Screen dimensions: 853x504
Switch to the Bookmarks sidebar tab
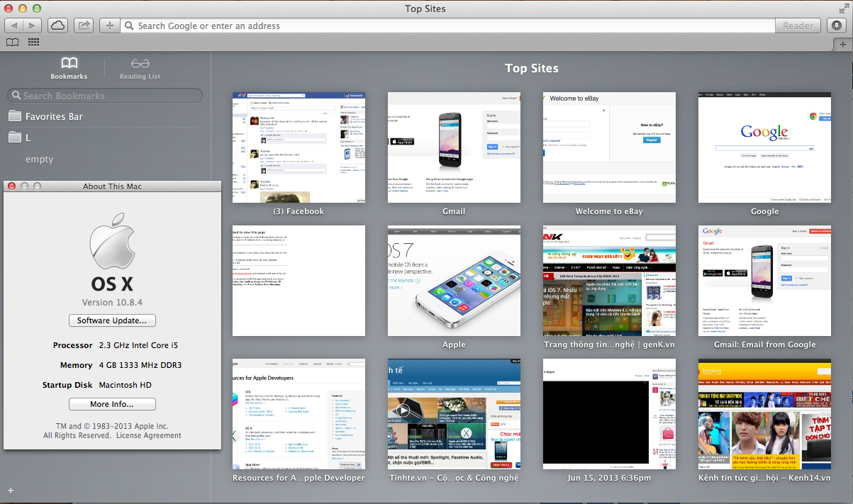pos(69,68)
